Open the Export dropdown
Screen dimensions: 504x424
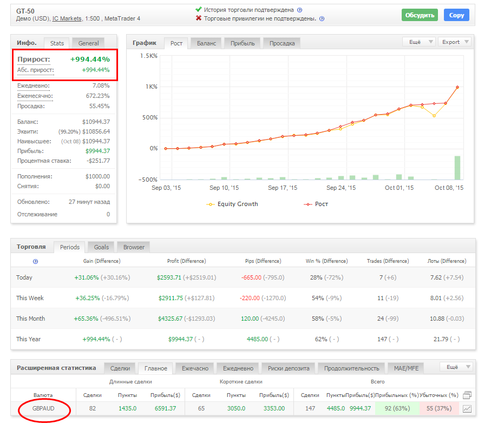(x=455, y=42)
